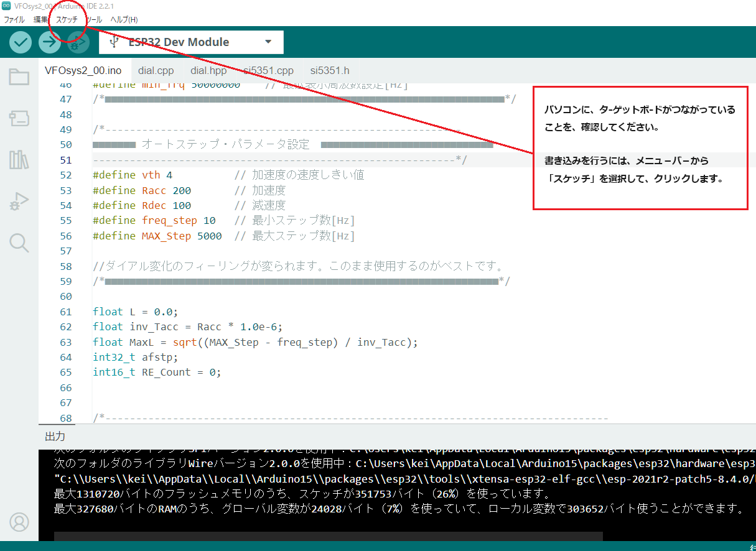Open the 編集 menu

point(40,19)
